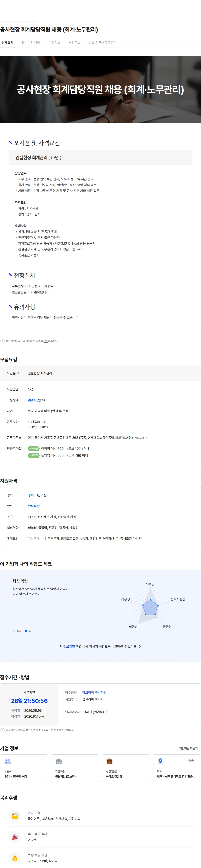Image resolution: width=201 pixels, height=868 pixels.
Task: Click the blue 경력 text in 지원자격
Action: [31, 495]
